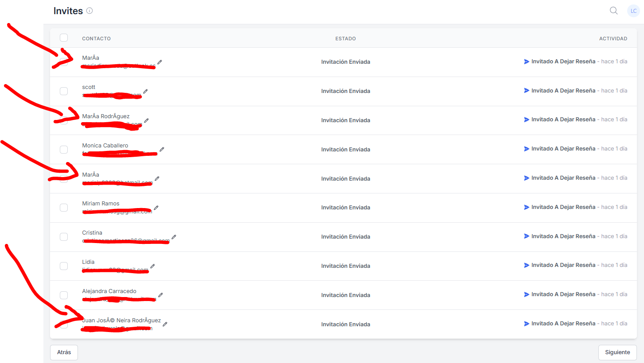Click the LC user avatar
This screenshot has width=644, height=363.
(633, 11)
